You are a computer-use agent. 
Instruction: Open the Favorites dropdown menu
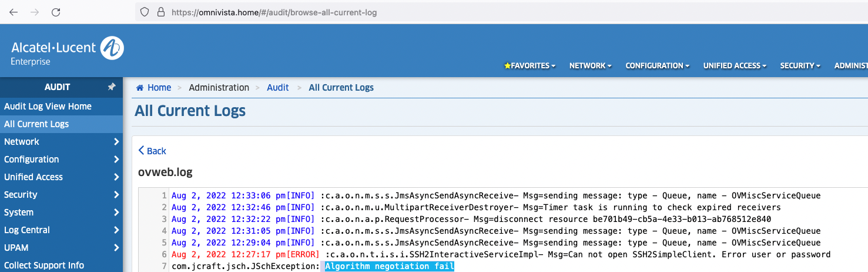[530, 66]
